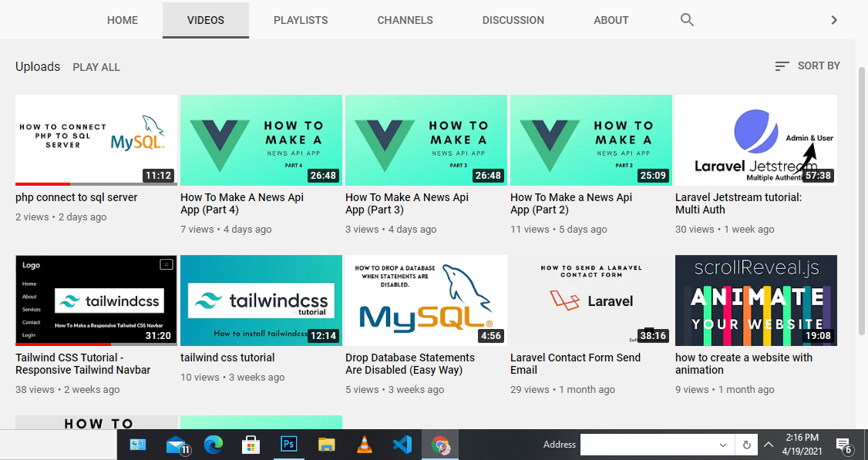Play the News API App Part 2 thumbnail
This screenshot has height=460, width=868.
coord(591,140)
